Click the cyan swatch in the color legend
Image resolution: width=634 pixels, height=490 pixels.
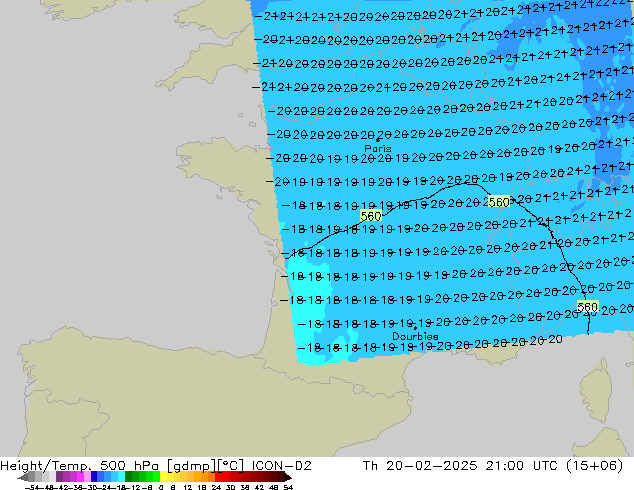(121, 476)
